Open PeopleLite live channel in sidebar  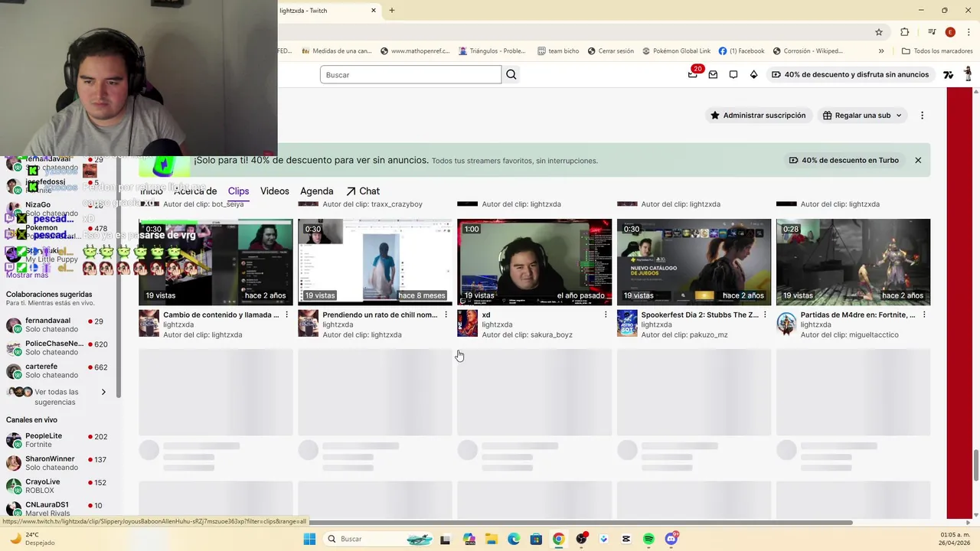tap(57, 440)
